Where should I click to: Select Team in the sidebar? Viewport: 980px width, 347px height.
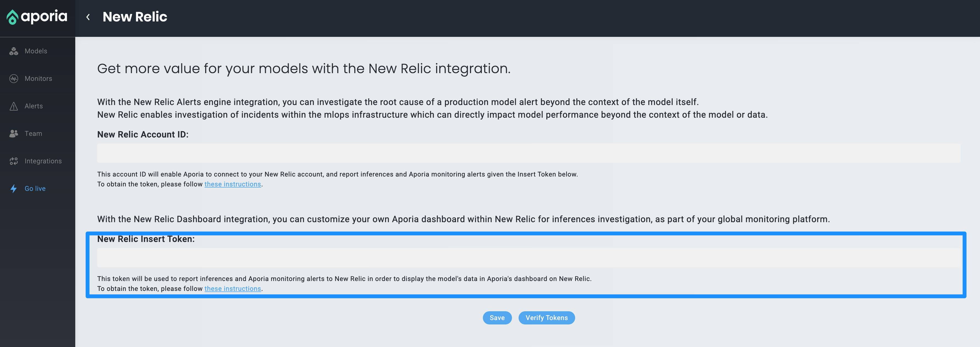pos(33,134)
